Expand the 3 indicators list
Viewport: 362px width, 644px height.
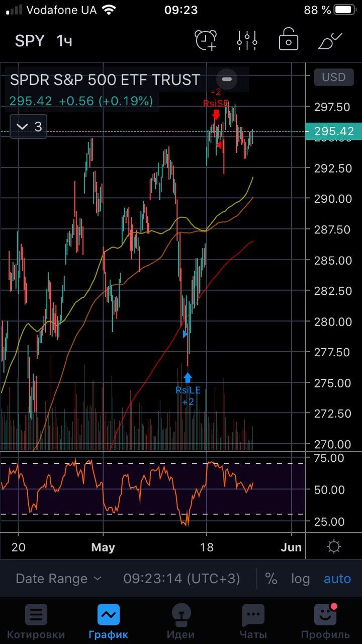[x=28, y=126]
